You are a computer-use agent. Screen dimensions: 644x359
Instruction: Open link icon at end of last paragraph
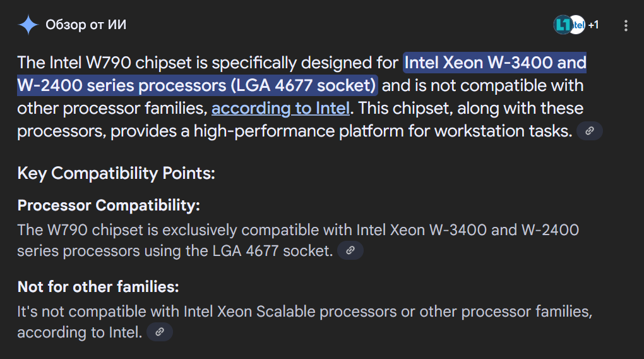pyautogui.click(x=160, y=332)
